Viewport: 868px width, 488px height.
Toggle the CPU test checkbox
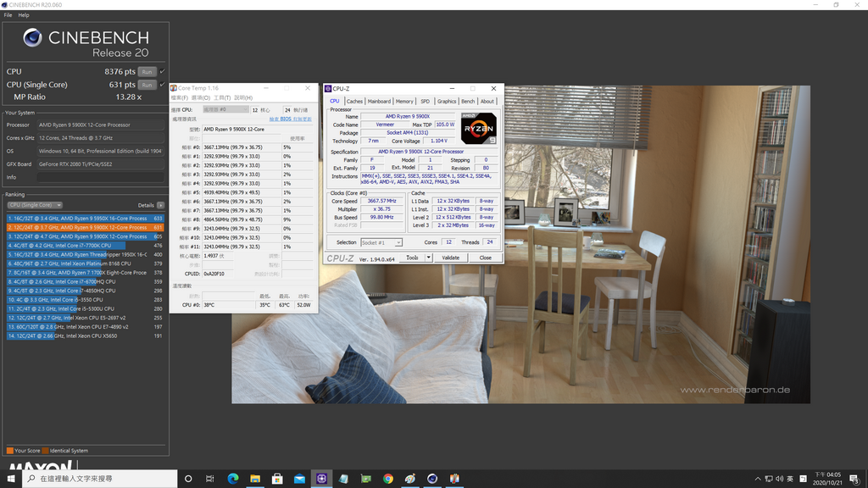tap(162, 71)
